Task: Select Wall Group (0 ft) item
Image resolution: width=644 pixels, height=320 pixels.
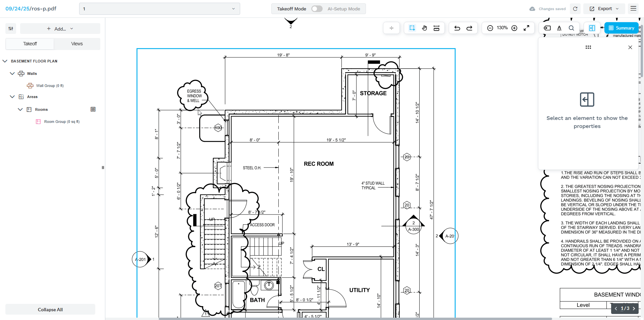Action: 50,86
